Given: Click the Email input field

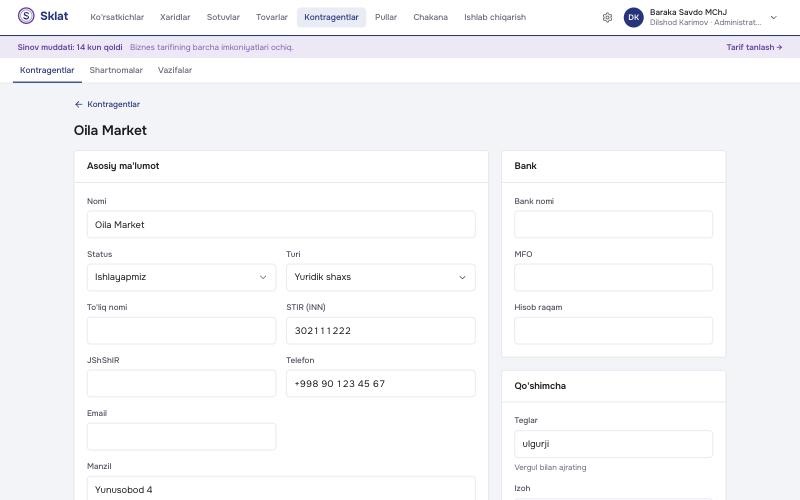Looking at the screenshot, I should [181, 437].
